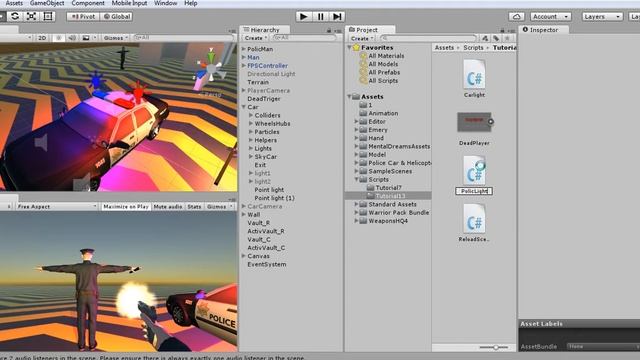
Task: Open Free Aspect dropdown in Game view
Action: tap(57, 207)
